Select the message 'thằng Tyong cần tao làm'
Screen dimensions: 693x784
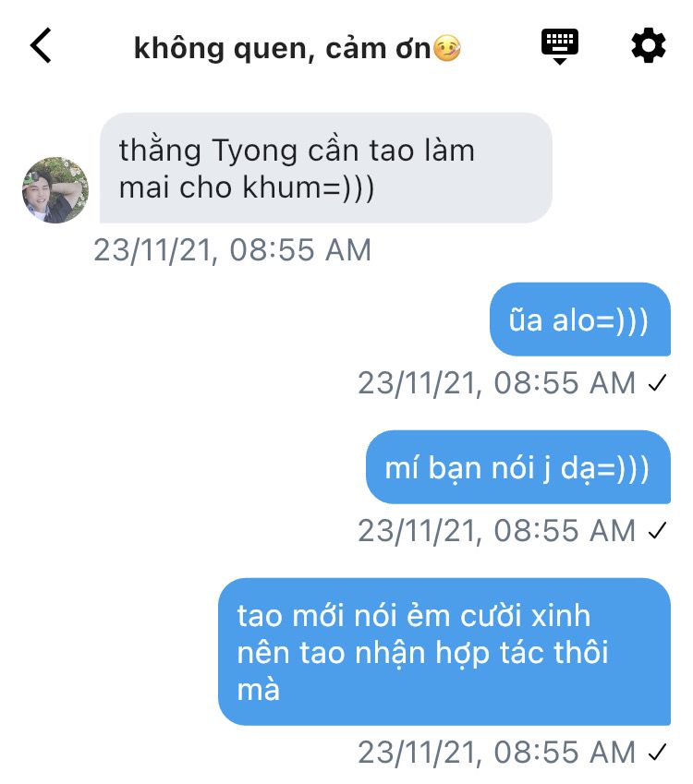pos(326,168)
